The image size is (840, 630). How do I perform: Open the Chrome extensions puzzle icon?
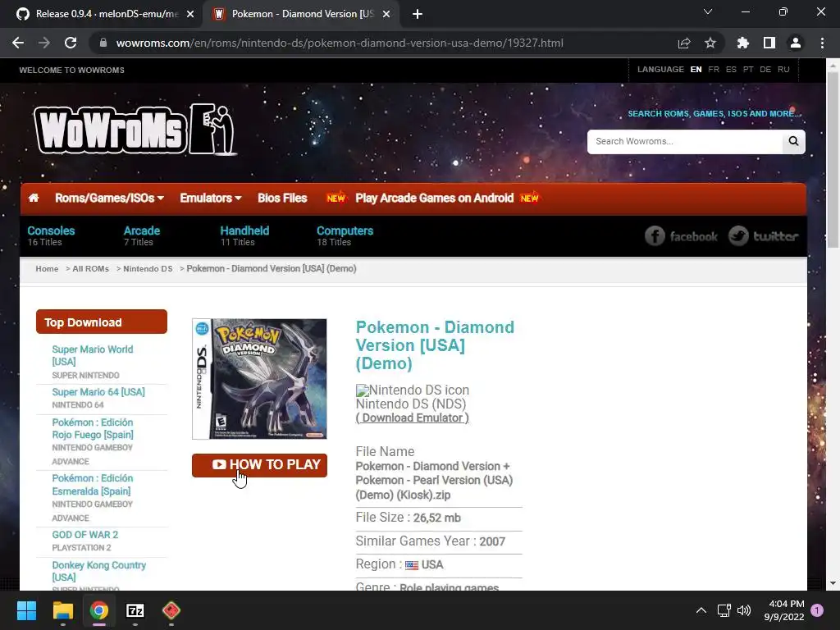pos(743,43)
